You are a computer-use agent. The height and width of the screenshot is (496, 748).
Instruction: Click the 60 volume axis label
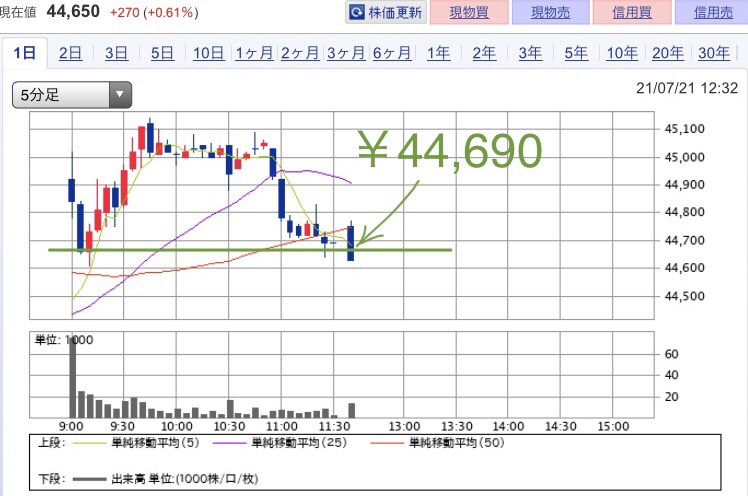point(671,354)
